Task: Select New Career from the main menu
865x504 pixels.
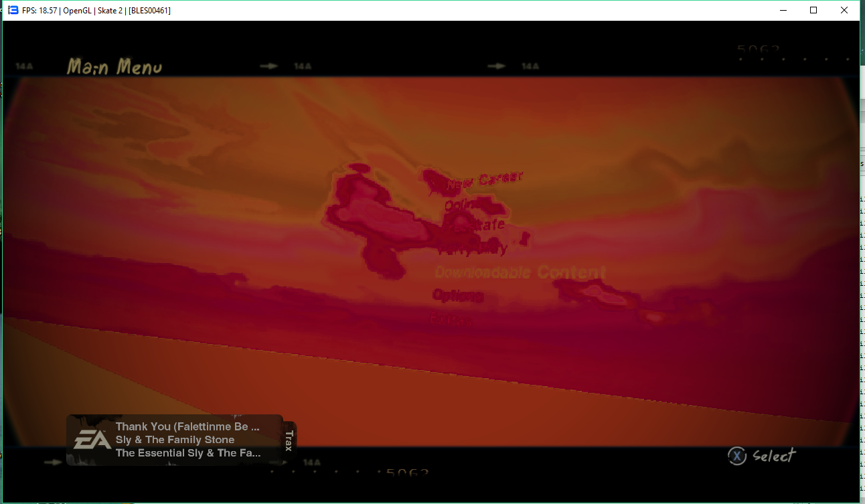Action: (x=484, y=181)
